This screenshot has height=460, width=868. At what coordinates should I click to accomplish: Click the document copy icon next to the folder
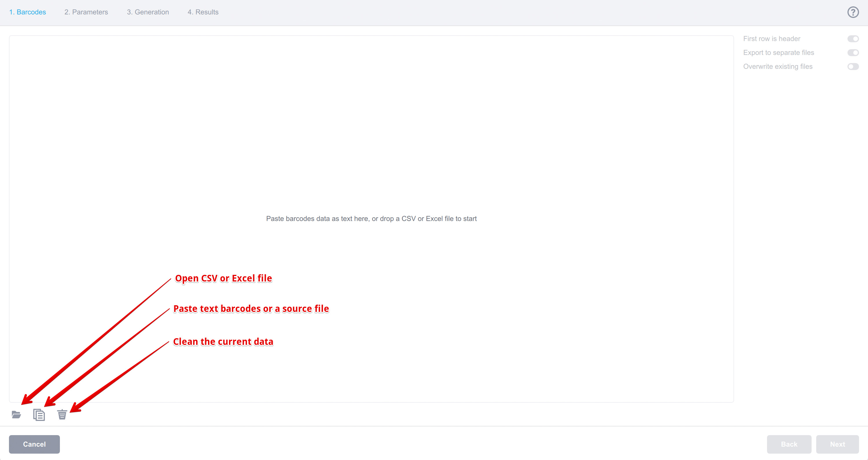pyautogui.click(x=39, y=415)
